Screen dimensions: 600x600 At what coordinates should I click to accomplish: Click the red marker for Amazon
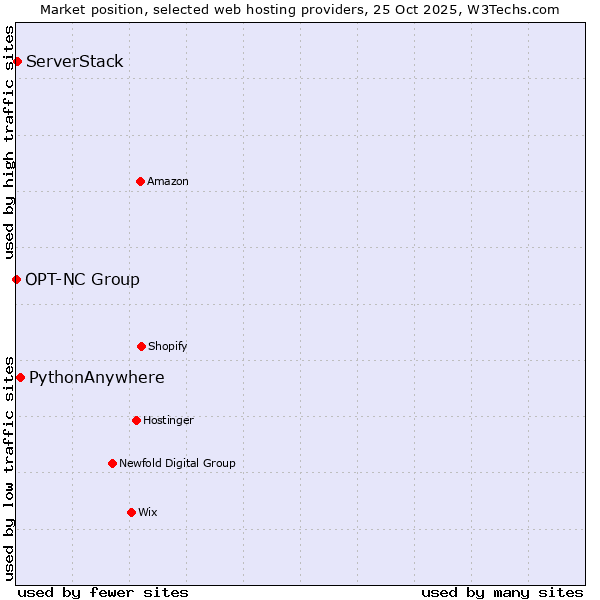(141, 181)
